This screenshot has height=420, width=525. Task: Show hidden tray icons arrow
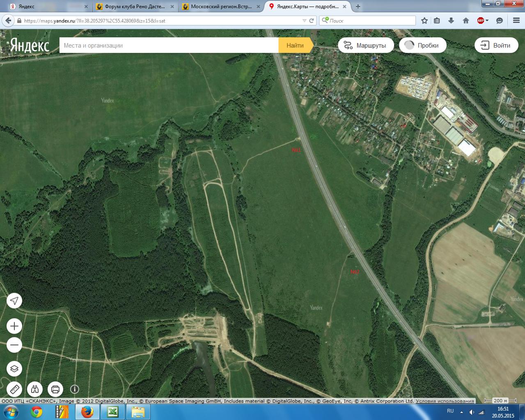(461, 412)
